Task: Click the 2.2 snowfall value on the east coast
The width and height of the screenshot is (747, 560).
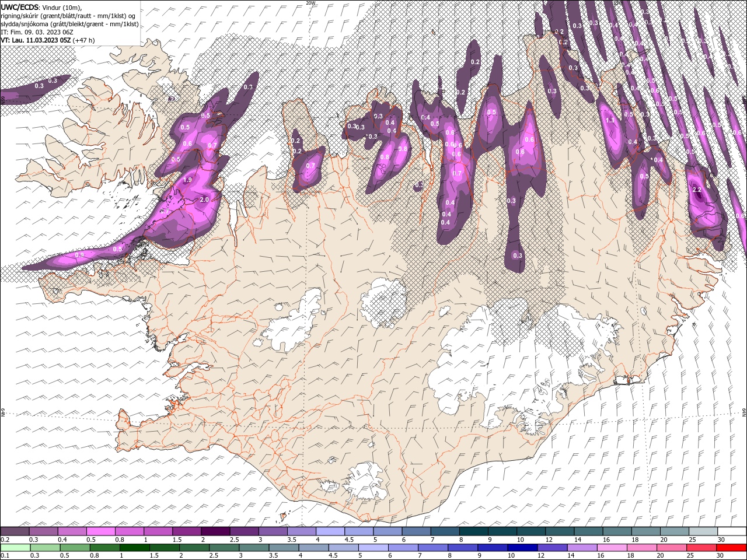Action: pos(697,190)
